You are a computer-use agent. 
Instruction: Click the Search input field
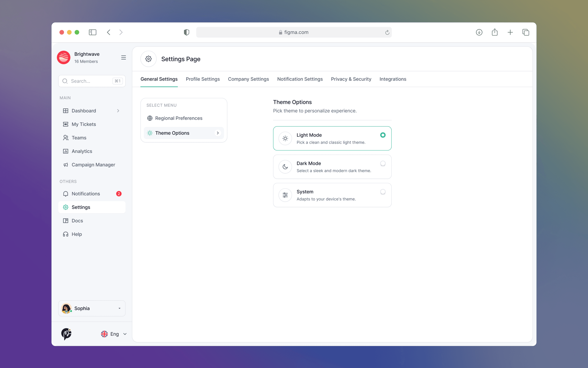[92, 81]
